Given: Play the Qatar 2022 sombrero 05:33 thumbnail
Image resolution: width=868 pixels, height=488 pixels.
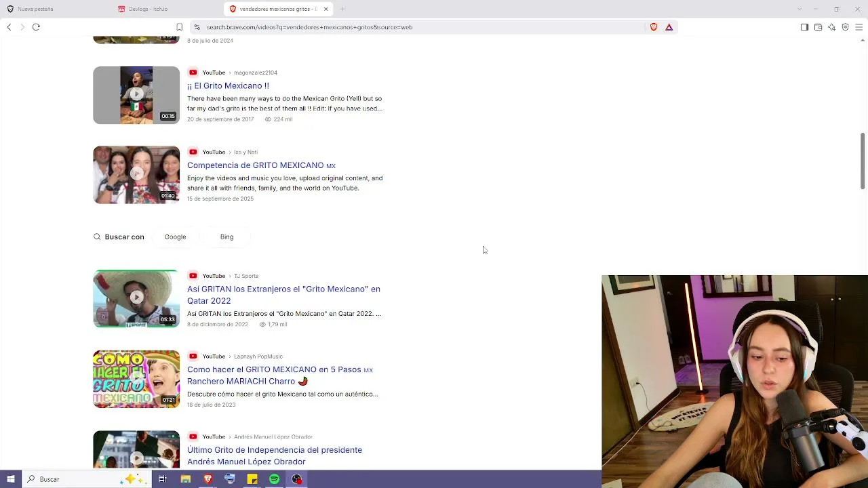Looking at the screenshot, I should (x=136, y=299).
